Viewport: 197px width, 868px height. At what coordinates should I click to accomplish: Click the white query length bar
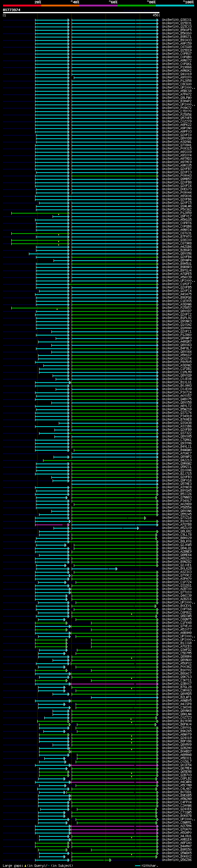(81, 12)
